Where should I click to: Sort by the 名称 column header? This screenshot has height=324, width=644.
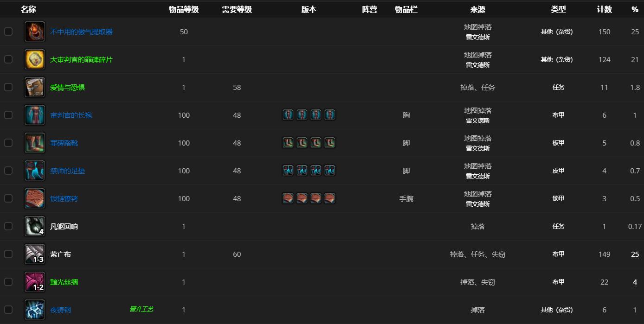(x=28, y=9)
